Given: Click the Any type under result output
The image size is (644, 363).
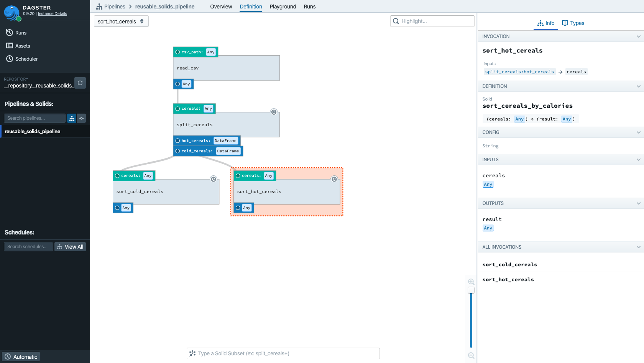Looking at the screenshot, I should (x=488, y=228).
